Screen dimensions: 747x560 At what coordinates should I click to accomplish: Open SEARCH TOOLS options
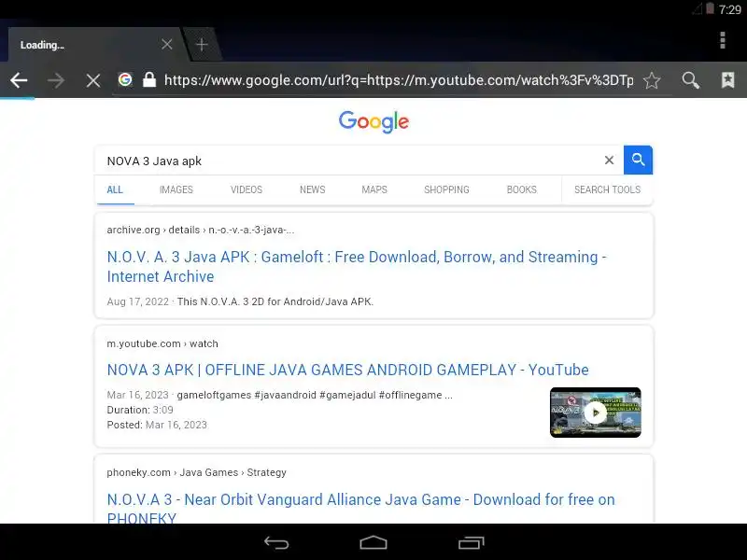pos(608,189)
